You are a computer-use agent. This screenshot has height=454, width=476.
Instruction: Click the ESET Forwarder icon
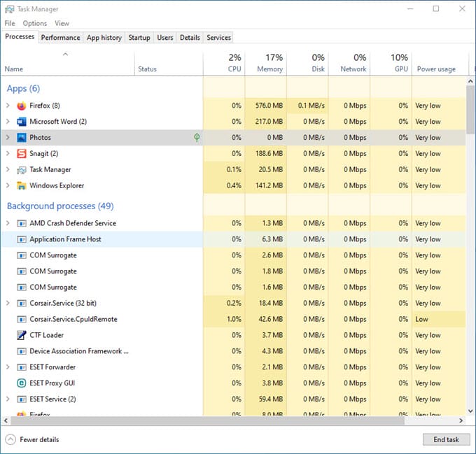pos(22,367)
